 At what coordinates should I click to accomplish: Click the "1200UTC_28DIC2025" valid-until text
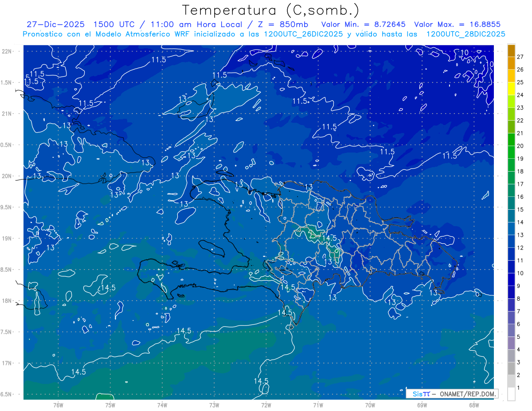pyautogui.click(x=465, y=34)
